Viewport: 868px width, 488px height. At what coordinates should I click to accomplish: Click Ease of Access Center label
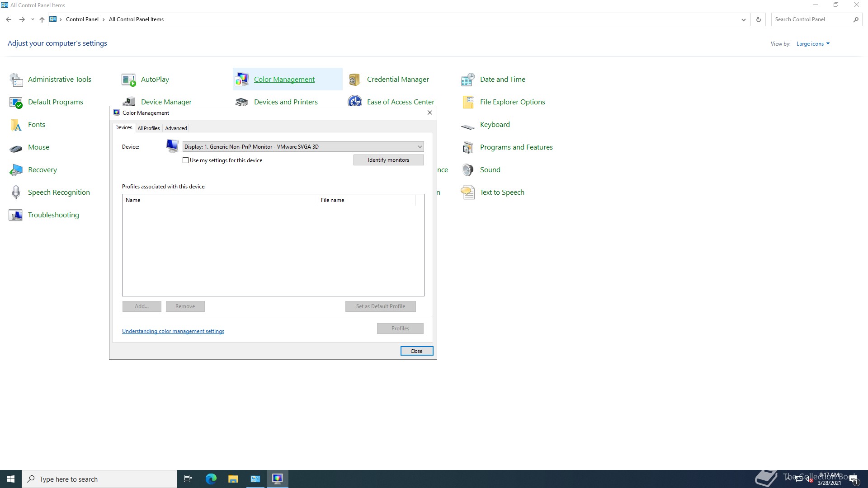[x=401, y=102]
